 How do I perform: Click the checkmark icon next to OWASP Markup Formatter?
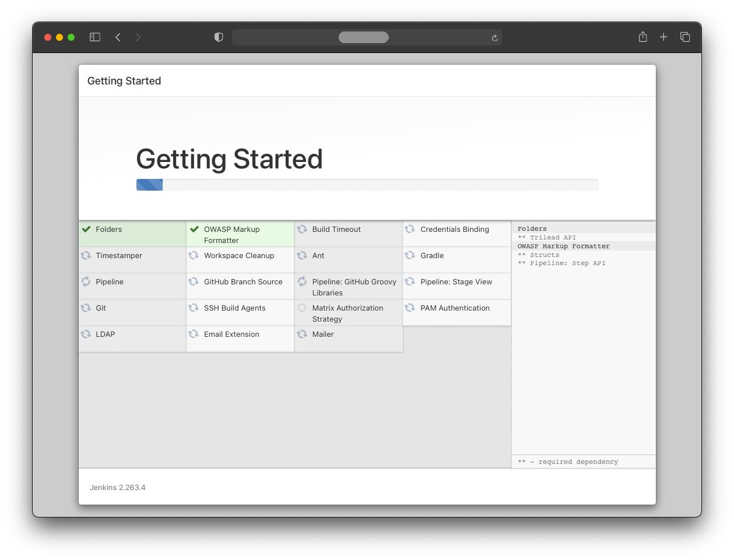point(194,229)
